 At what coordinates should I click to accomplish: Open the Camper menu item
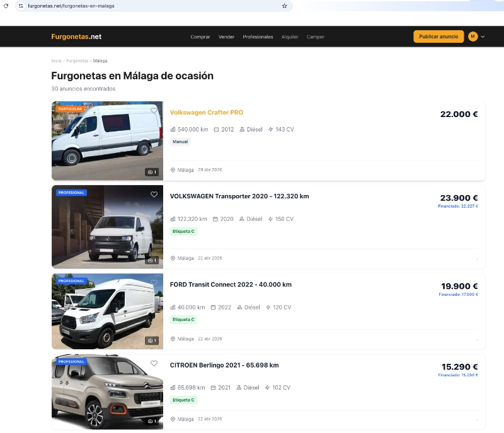[316, 37]
